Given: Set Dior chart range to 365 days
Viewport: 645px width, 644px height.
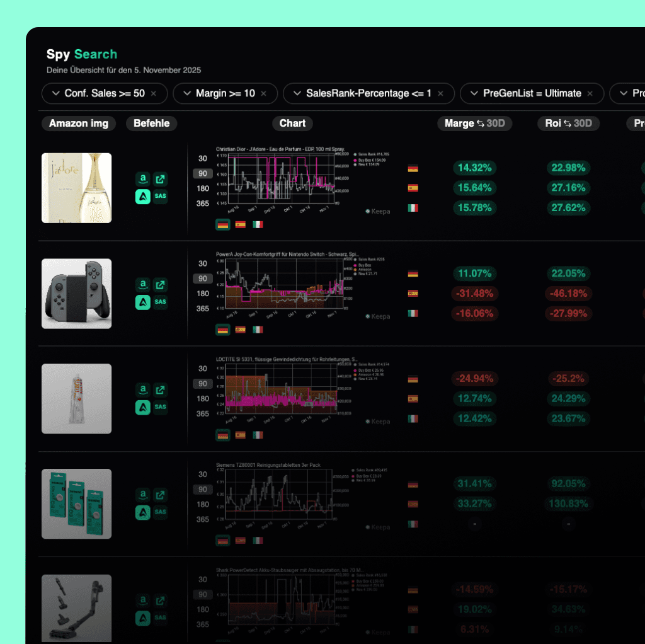Looking at the screenshot, I should point(203,204).
